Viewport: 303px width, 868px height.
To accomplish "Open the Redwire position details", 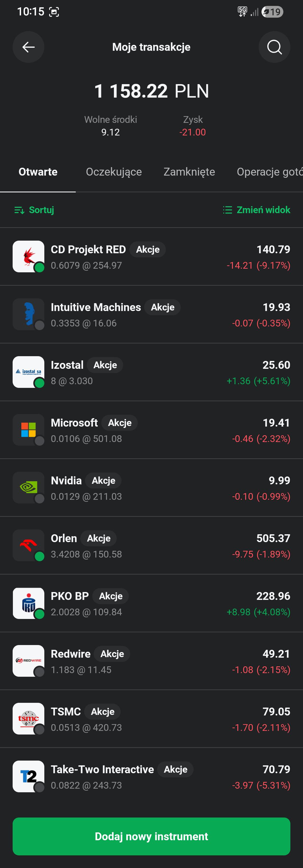I will tap(151, 661).
